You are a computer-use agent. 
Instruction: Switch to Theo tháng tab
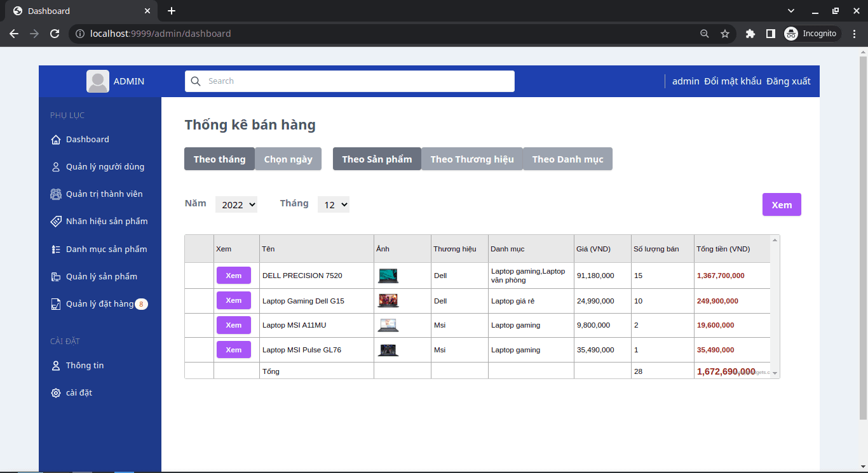coord(219,159)
